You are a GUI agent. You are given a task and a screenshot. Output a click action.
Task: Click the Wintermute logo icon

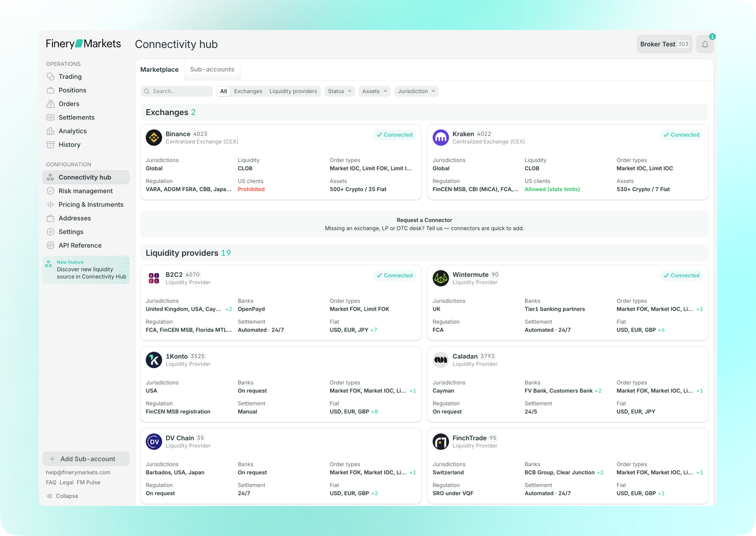pyautogui.click(x=440, y=278)
